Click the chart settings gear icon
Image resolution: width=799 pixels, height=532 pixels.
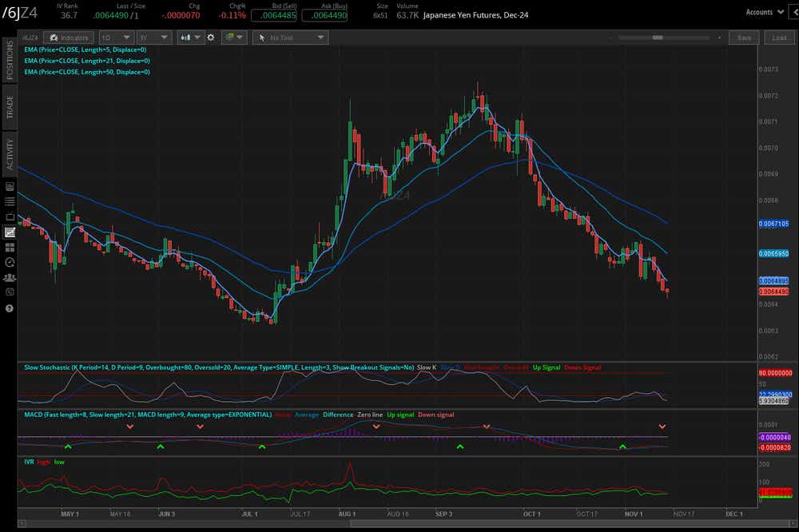point(209,37)
